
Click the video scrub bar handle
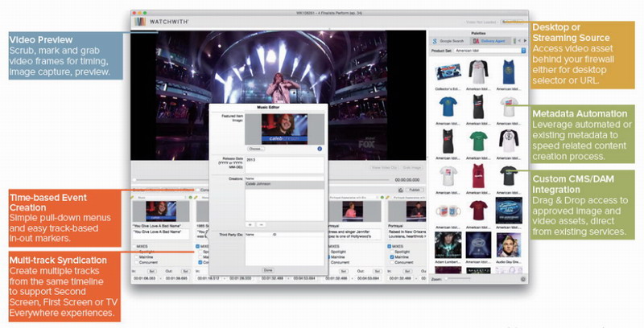click(134, 180)
